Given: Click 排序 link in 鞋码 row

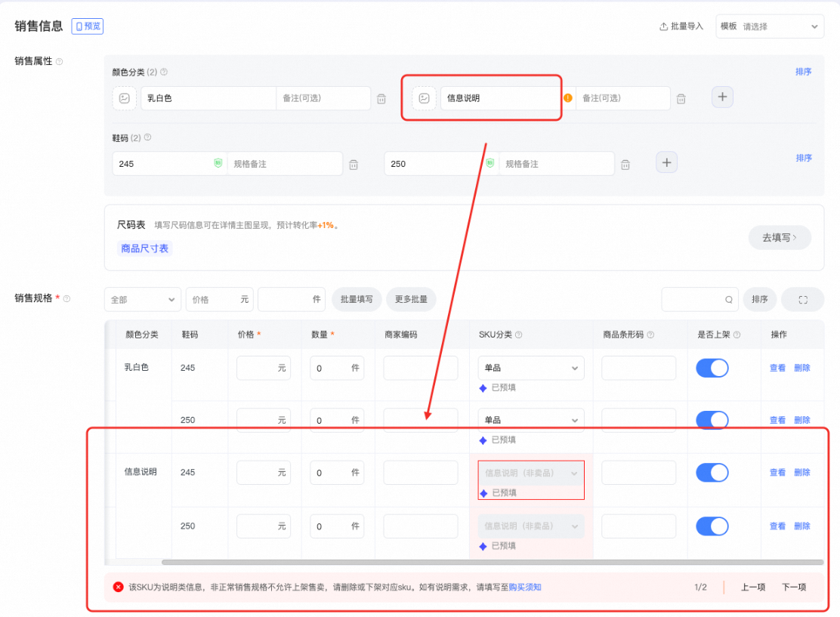Looking at the screenshot, I should (x=804, y=158).
